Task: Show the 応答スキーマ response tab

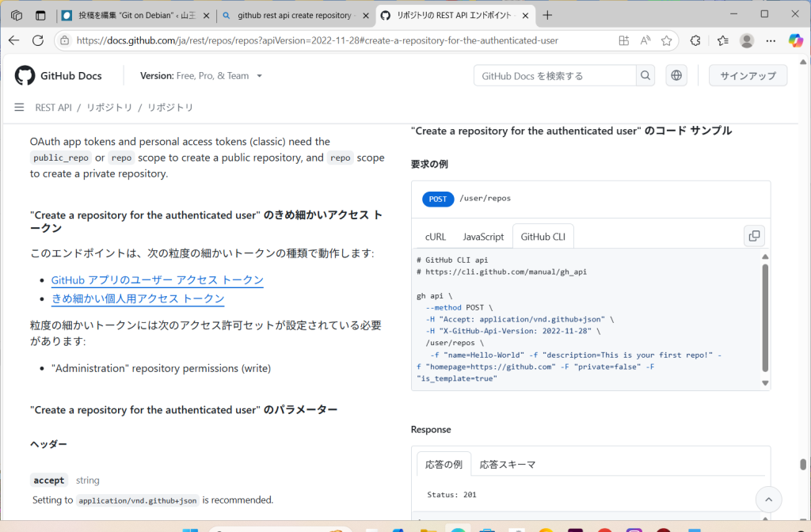Action: (508, 464)
